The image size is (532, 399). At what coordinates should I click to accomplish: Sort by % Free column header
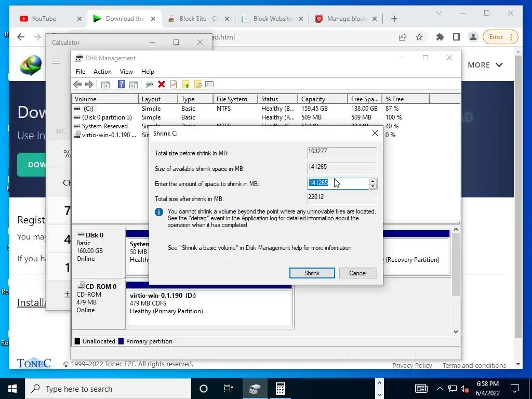click(x=405, y=99)
